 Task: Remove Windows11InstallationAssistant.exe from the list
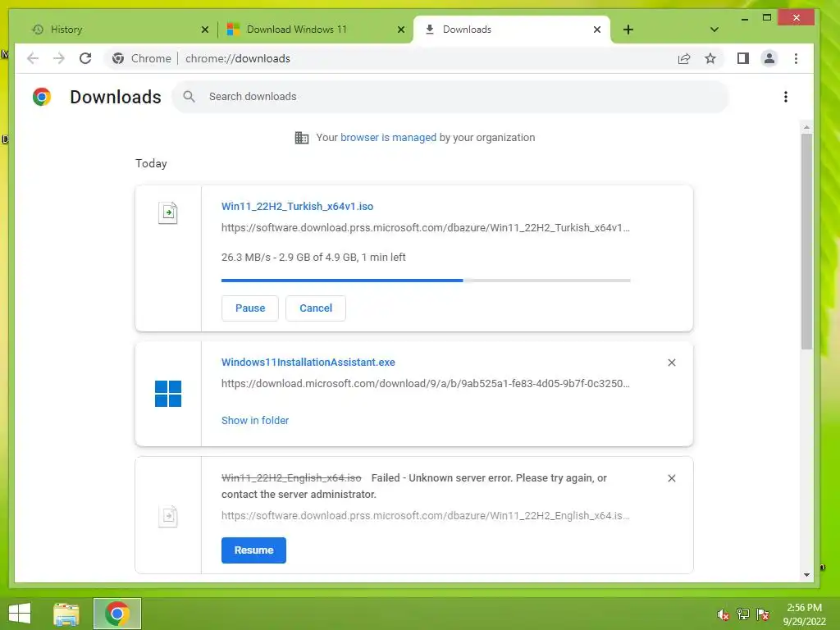tap(672, 363)
